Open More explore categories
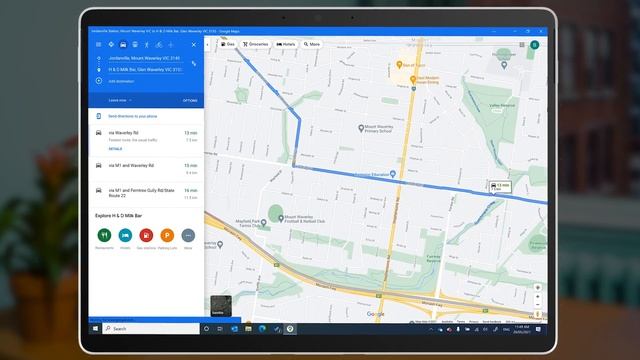The width and height of the screenshot is (640, 360). pos(188,236)
